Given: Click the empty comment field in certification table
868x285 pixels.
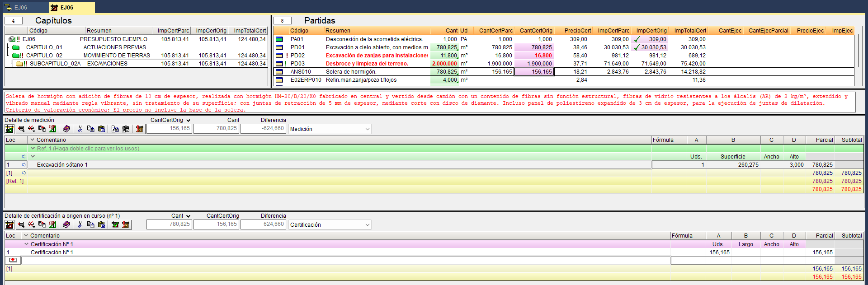Looking at the screenshot, I should (x=346, y=261).
